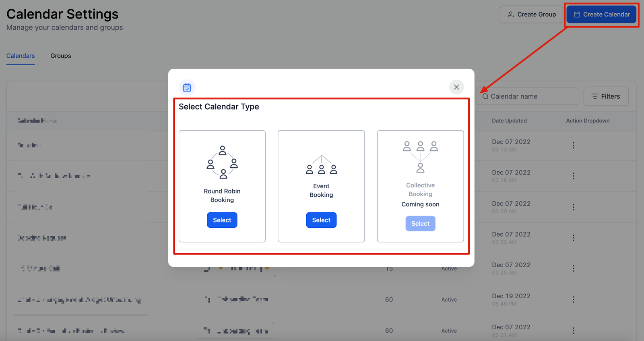This screenshot has width=644, height=341.
Task: Close the Select Calendar Type dialog
Action: click(456, 87)
